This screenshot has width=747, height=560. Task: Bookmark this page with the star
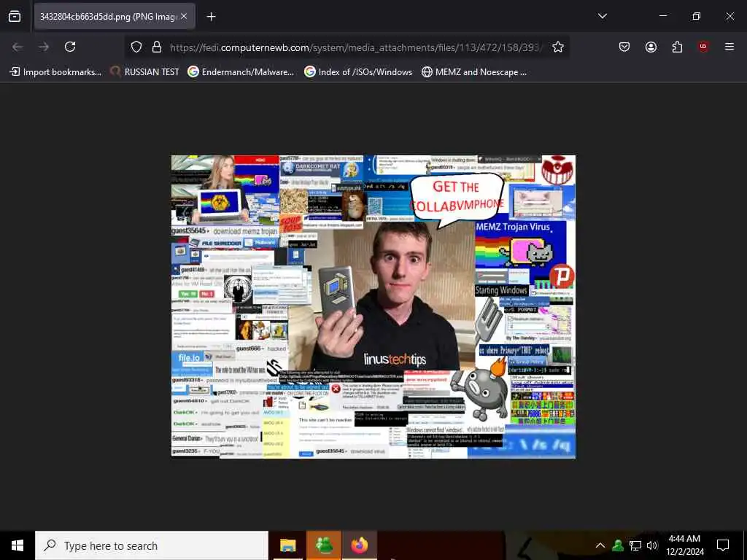click(558, 47)
